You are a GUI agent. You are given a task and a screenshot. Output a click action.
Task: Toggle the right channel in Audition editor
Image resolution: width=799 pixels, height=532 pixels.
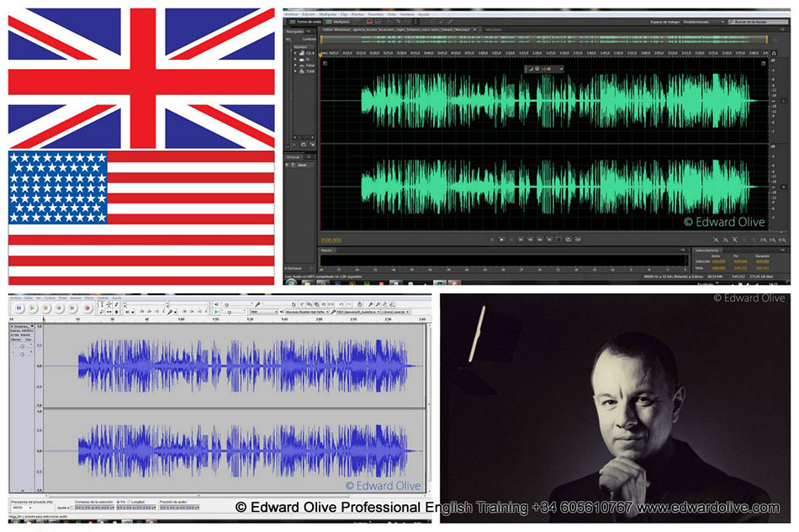pos(784,187)
